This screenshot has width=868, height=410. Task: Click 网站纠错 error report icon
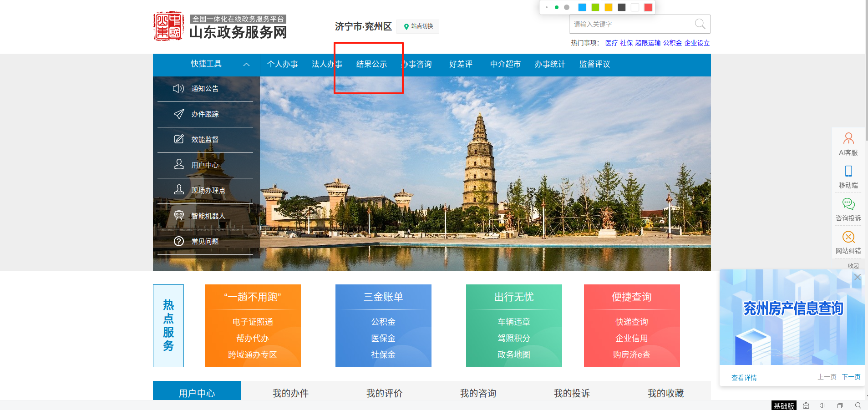tap(848, 237)
